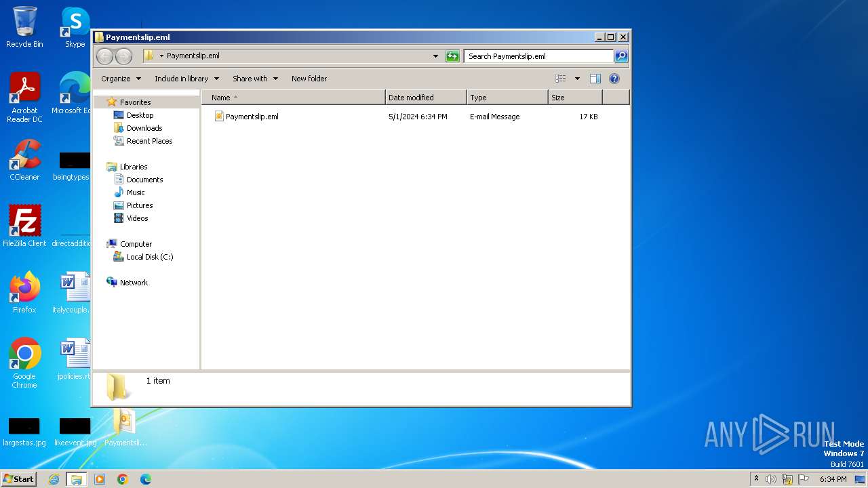
Task: Open Recycle Bin desktop icon
Action: coord(24,27)
